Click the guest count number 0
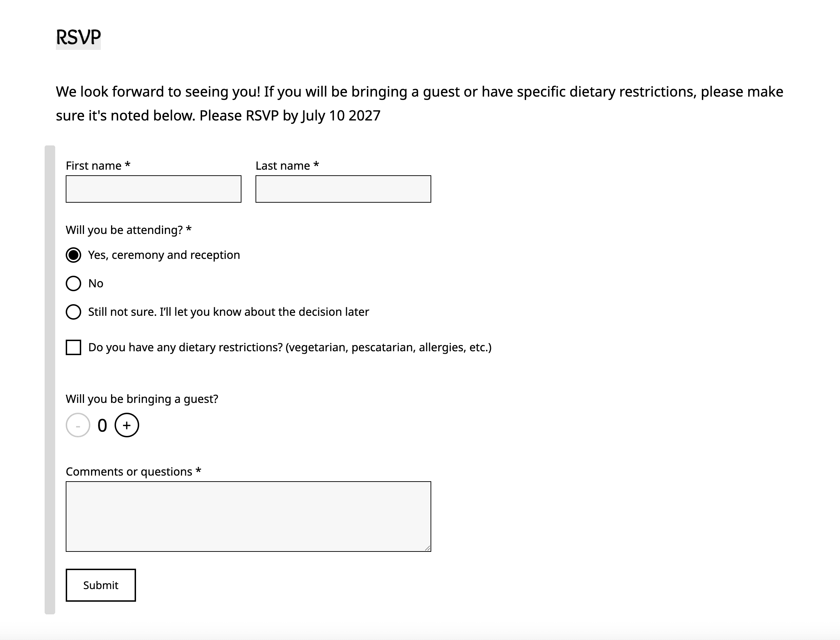The height and width of the screenshot is (640, 840). coord(102,425)
